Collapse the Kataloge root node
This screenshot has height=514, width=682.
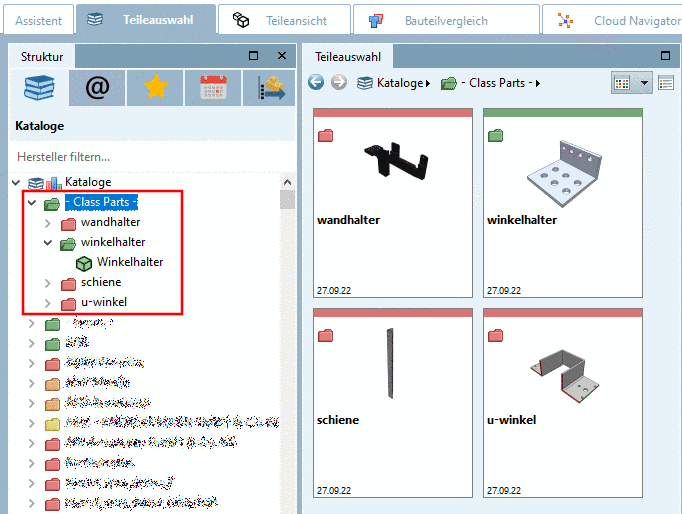pyautogui.click(x=17, y=182)
